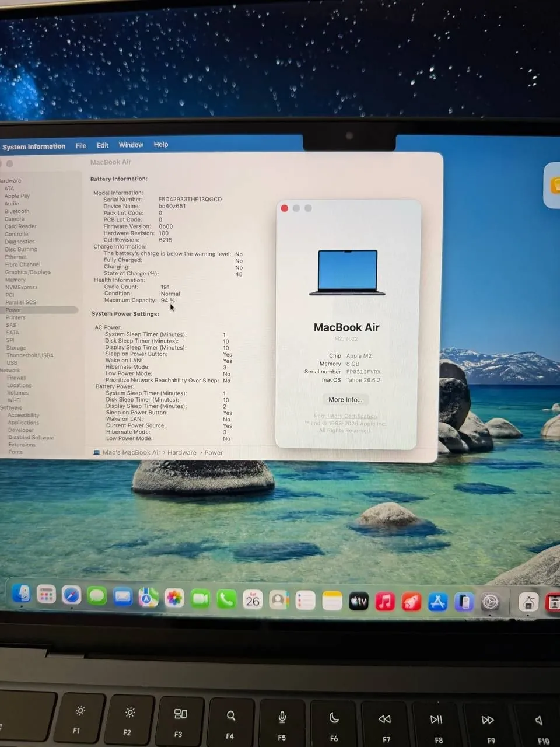The width and height of the screenshot is (560, 747).
Task: Select Applications under Software
Action: click(23, 423)
